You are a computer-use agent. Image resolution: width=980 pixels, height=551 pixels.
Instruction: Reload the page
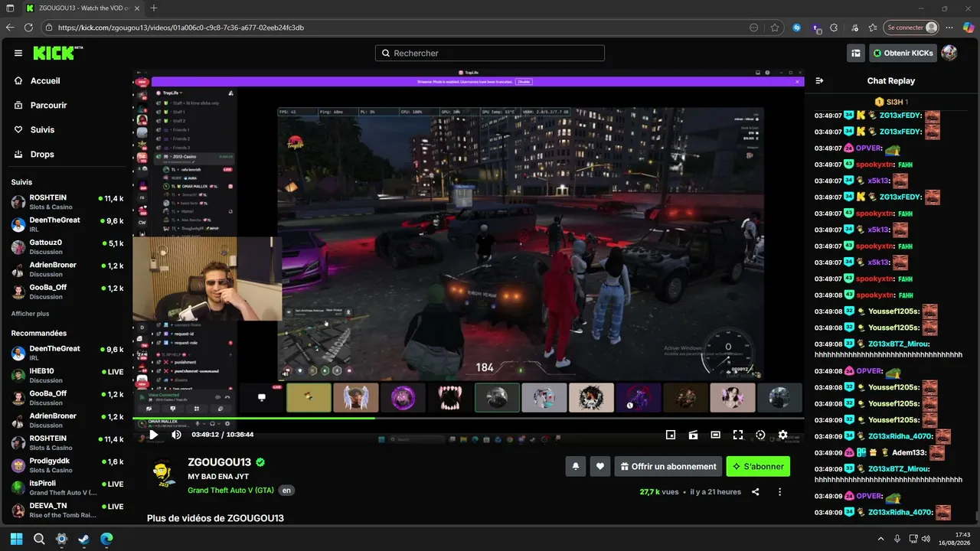point(28,28)
